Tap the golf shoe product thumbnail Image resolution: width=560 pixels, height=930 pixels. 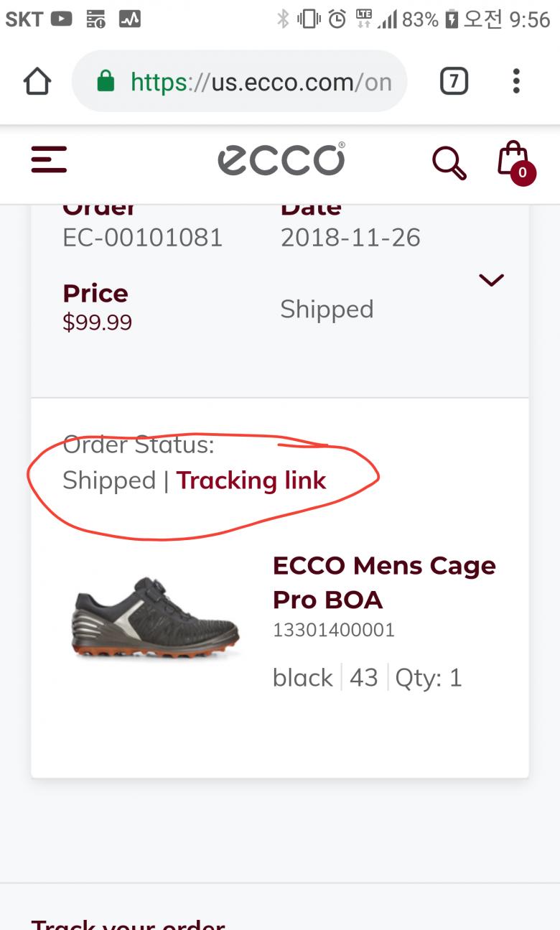tap(154, 618)
